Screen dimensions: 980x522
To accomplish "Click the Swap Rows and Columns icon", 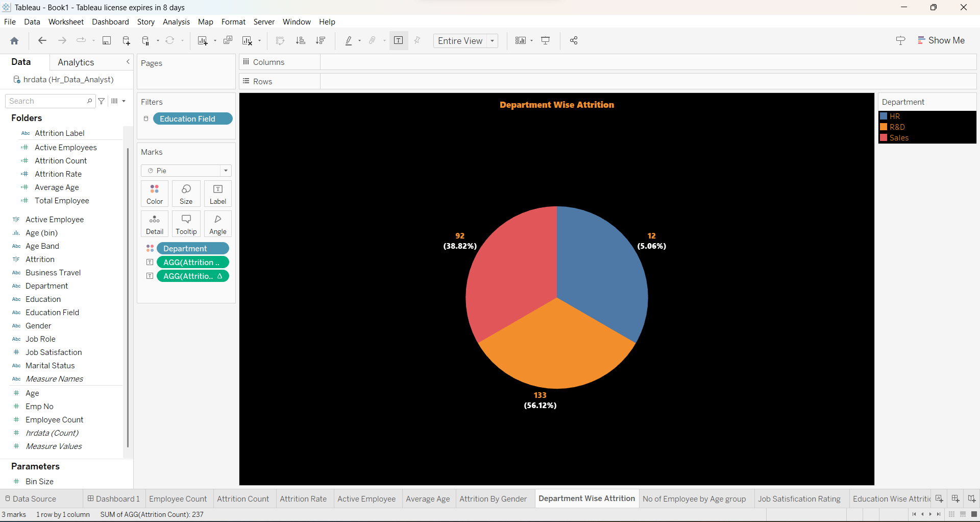I will (280, 40).
